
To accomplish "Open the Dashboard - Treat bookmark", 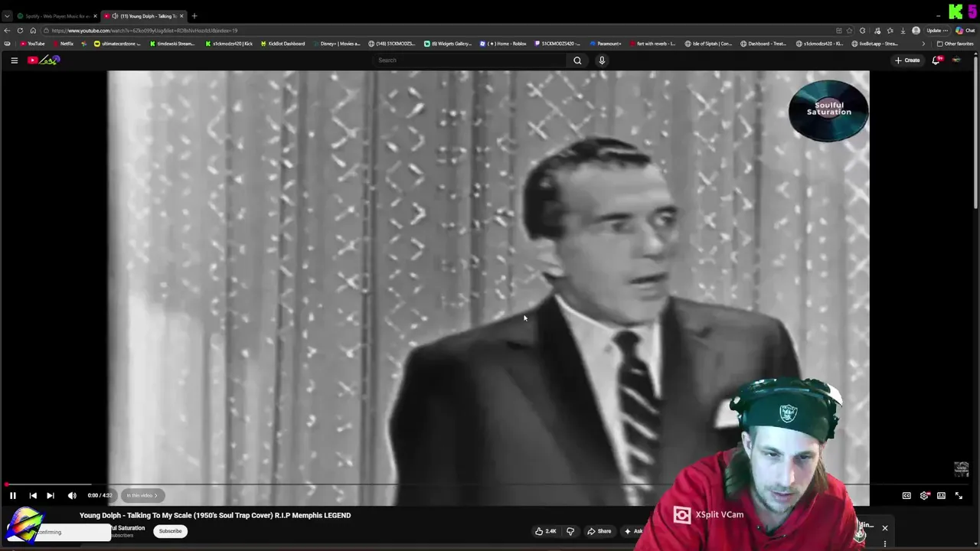I will tap(763, 44).
